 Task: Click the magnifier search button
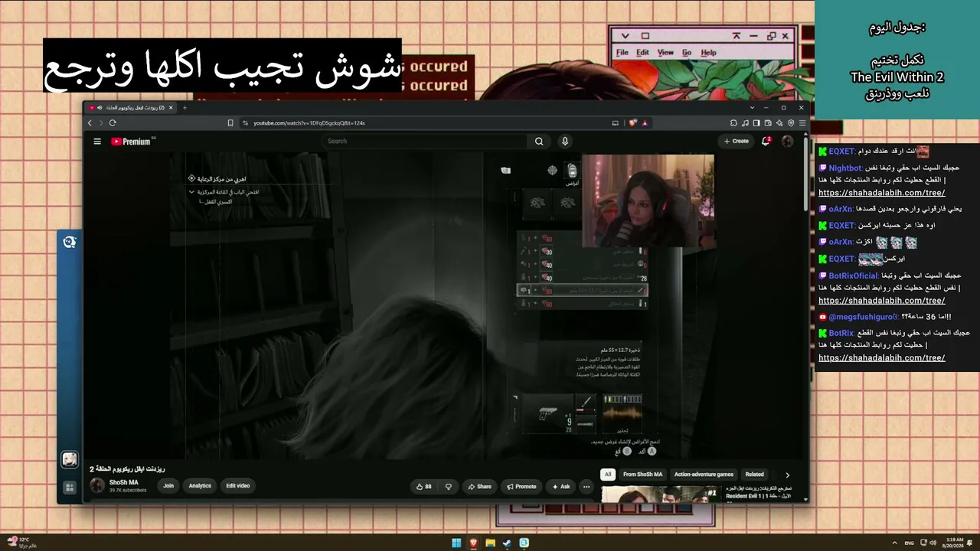pos(539,141)
